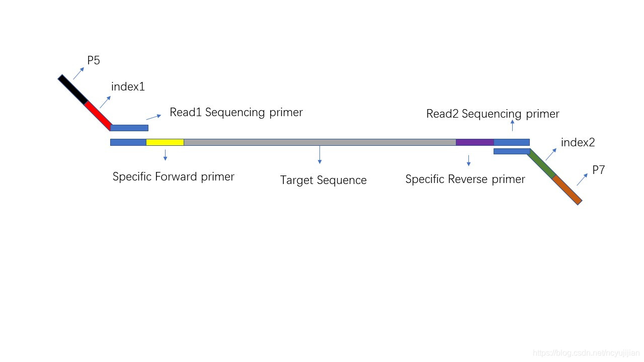This screenshot has height=362, width=644.
Task: Click the index1 text label
Action: 128,86
